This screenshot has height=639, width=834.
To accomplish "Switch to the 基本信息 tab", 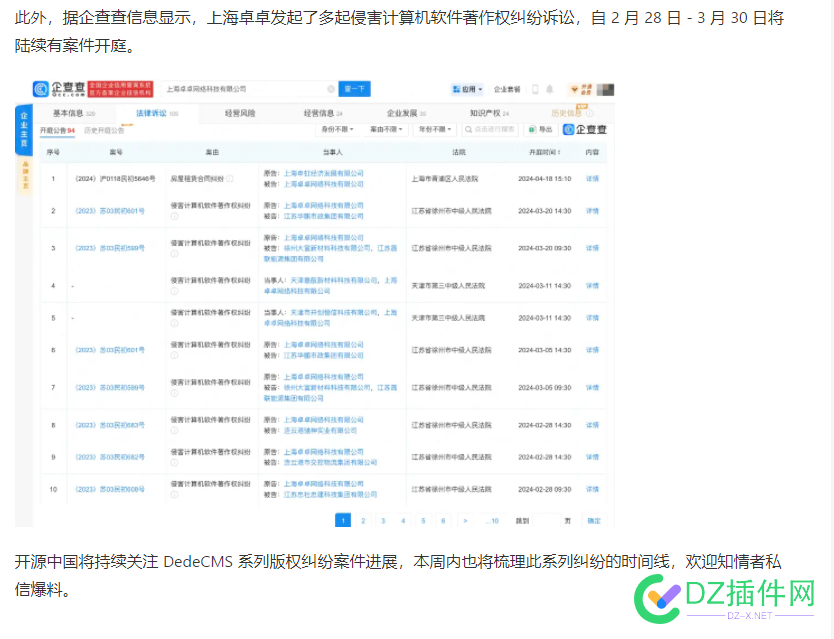I will pyautogui.click(x=73, y=113).
